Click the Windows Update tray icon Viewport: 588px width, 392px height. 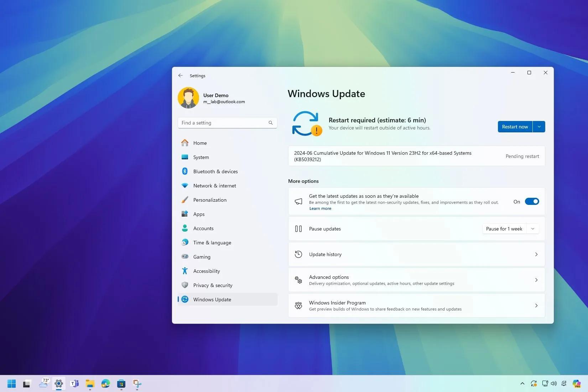pyautogui.click(x=534, y=383)
